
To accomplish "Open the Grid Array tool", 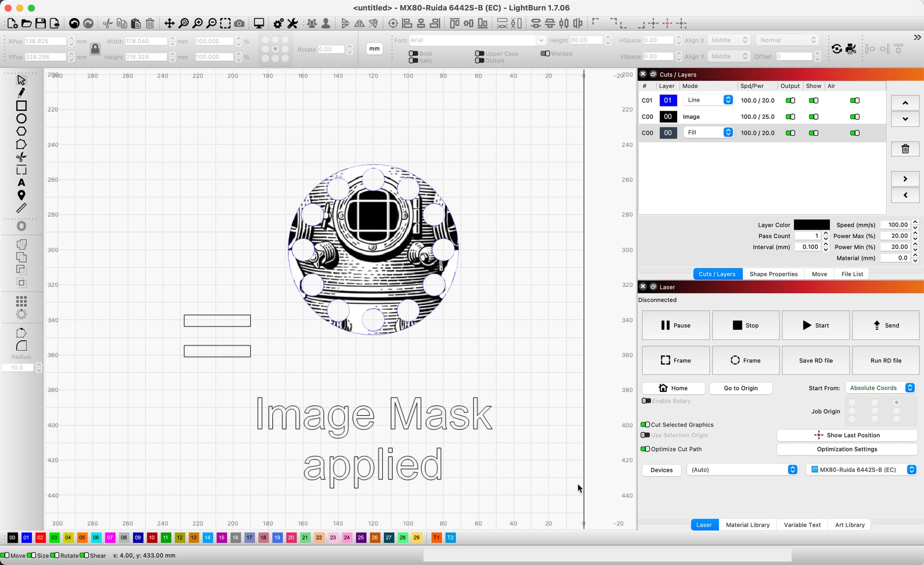I will coord(21,301).
